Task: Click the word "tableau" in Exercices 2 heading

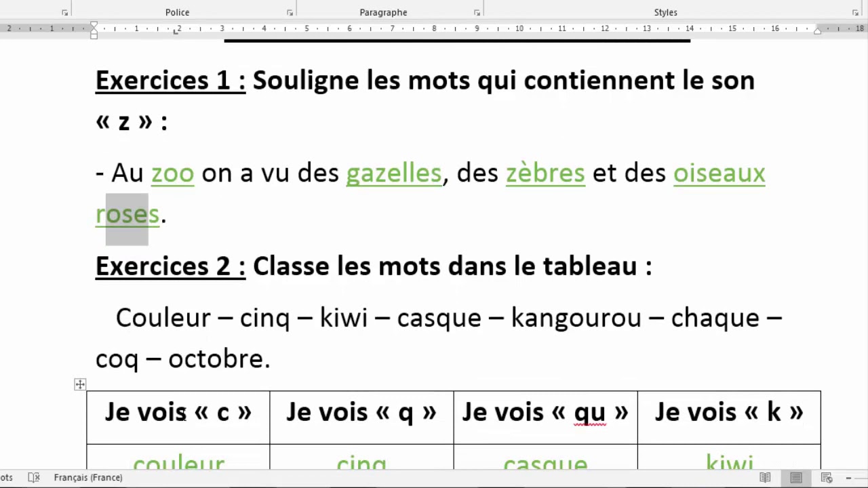Action: (590, 266)
